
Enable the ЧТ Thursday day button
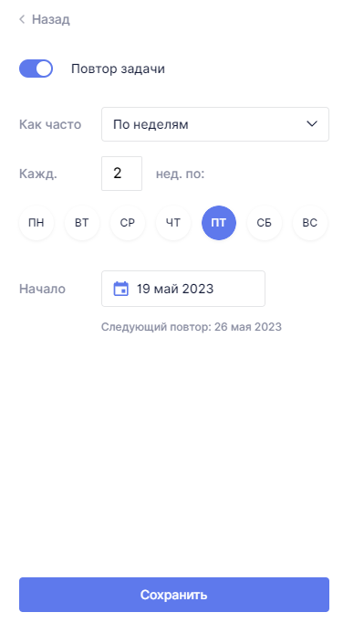pyautogui.click(x=173, y=223)
